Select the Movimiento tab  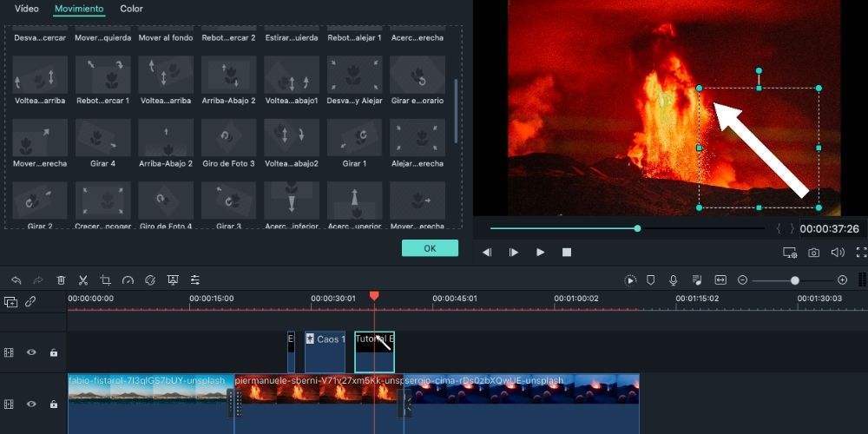click(79, 9)
